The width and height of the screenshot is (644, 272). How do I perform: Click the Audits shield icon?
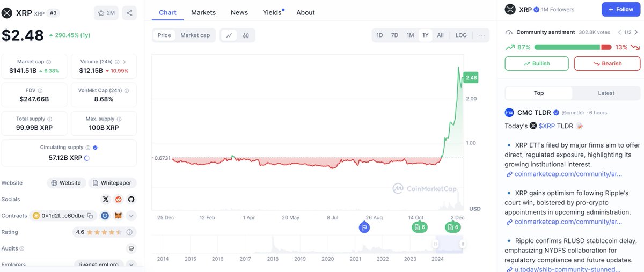click(130, 249)
